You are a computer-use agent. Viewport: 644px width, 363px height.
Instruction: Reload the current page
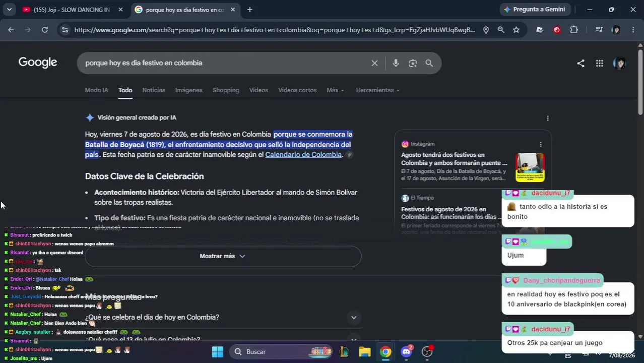pyautogui.click(x=44, y=30)
